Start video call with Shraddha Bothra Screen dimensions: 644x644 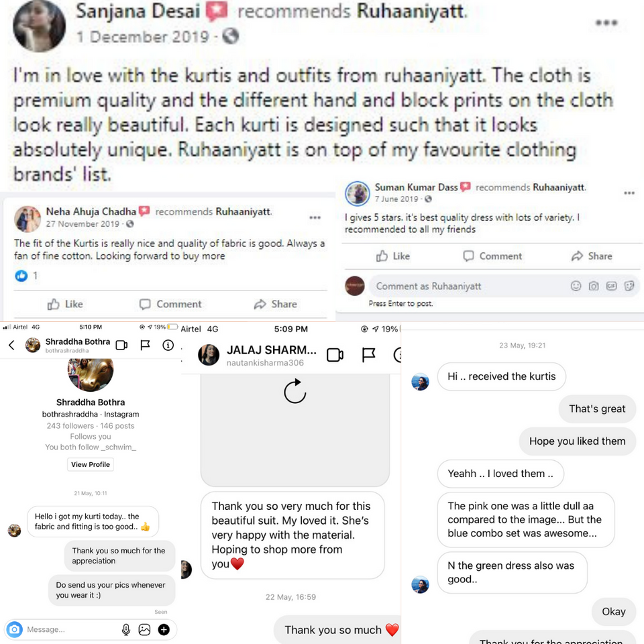click(x=121, y=345)
